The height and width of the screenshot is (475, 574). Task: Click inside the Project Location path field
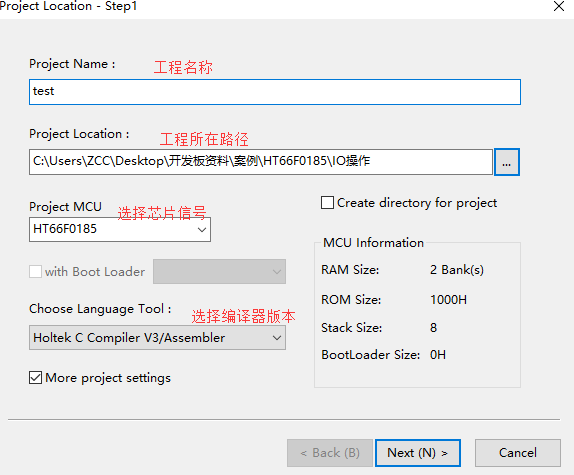pyautogui.click(x=261, y=162)
